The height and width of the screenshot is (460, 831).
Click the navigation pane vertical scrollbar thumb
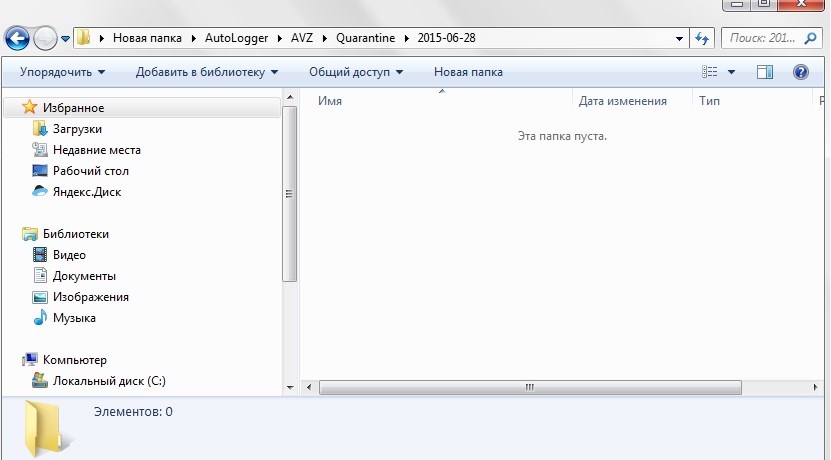click(x=289, y=194)
